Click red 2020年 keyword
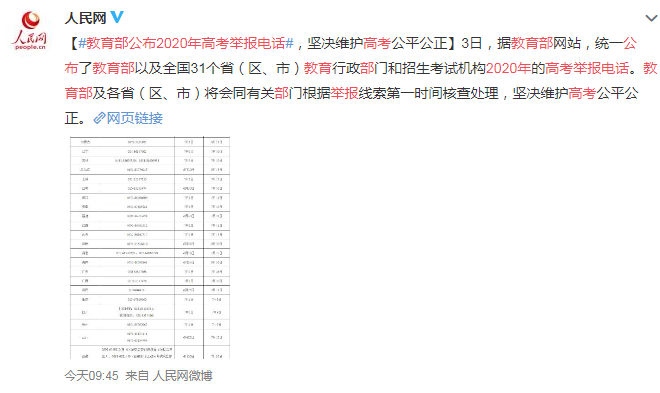Image resolution: width=660 pixels, height=393 pixels. [508, 68]
